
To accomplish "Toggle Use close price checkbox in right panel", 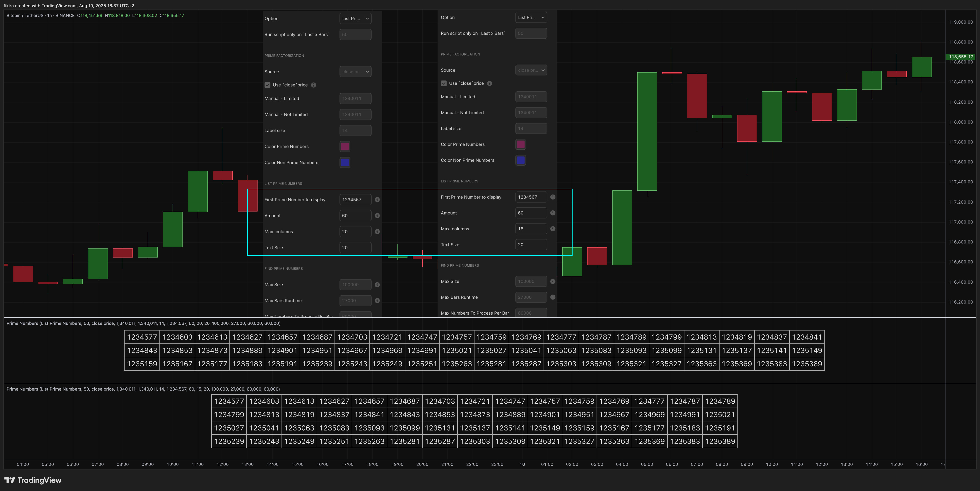I will pos(444,83).
